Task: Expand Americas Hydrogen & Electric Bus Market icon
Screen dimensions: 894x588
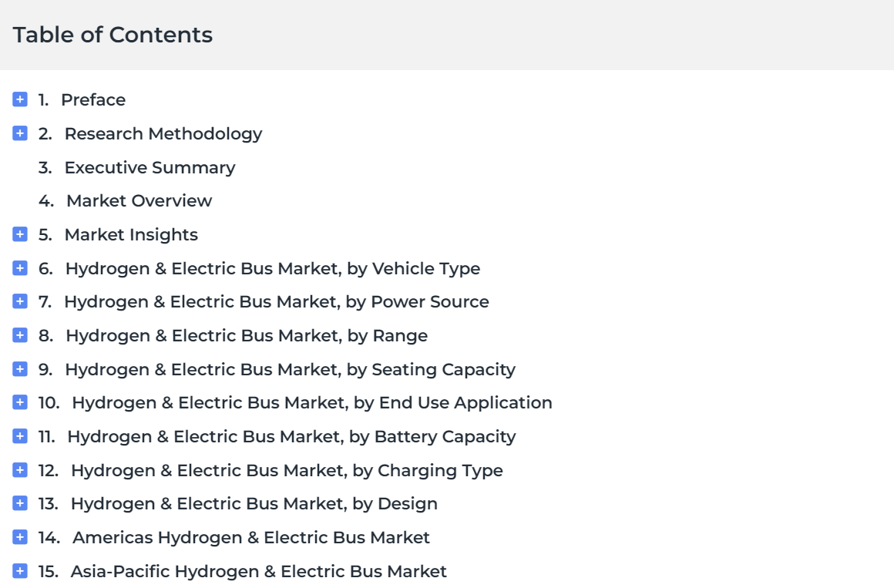Action: click(20, 536)
